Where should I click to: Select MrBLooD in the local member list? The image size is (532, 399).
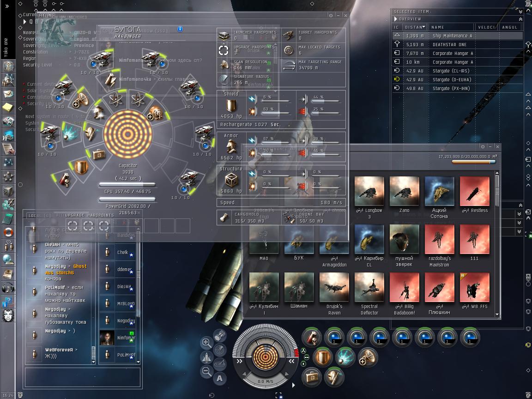[x=117, y=303]
